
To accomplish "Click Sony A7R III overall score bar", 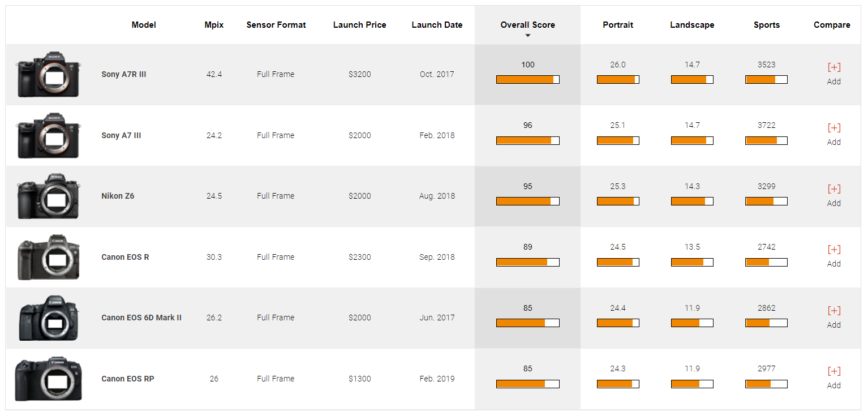I will click(x=527, y=80).
